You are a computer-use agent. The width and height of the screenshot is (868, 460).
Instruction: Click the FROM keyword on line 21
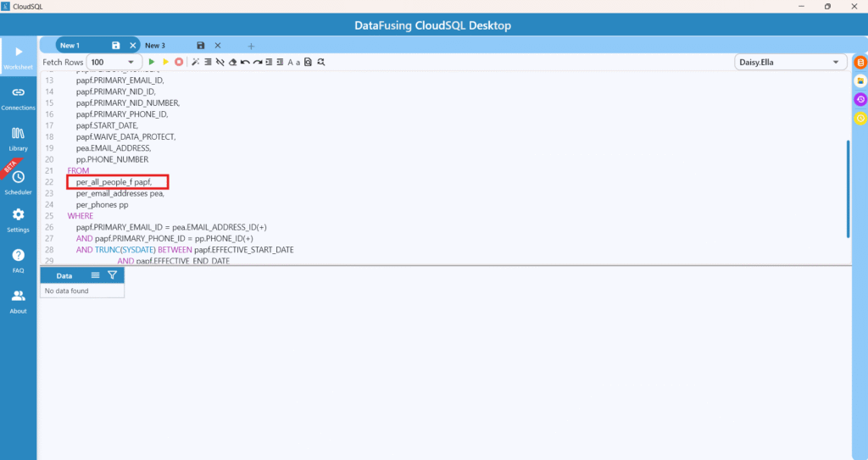pyautogui.click(x=78, y=170)
